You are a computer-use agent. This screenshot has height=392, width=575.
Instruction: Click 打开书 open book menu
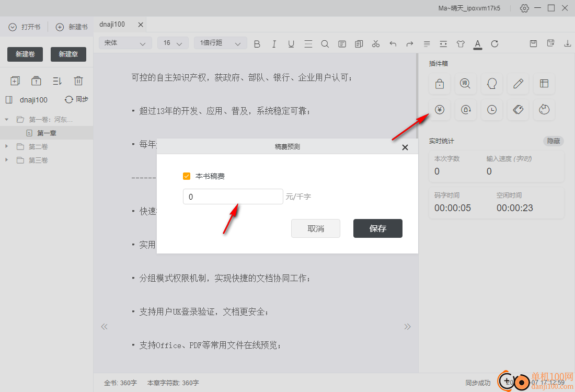[x=25, y=27]
